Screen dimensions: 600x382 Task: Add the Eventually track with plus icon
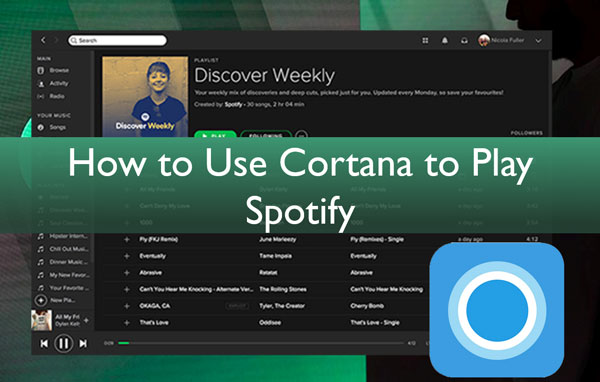tap(127, 256)
